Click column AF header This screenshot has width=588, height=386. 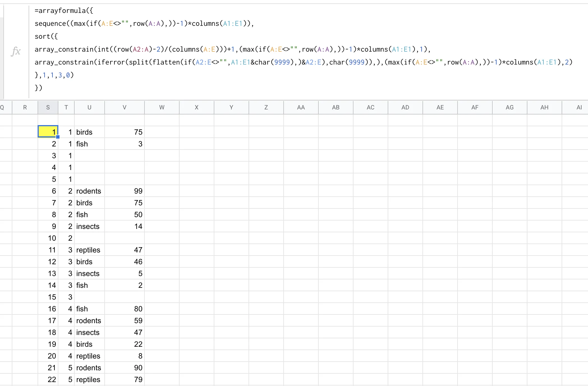[x=475, y=107]
